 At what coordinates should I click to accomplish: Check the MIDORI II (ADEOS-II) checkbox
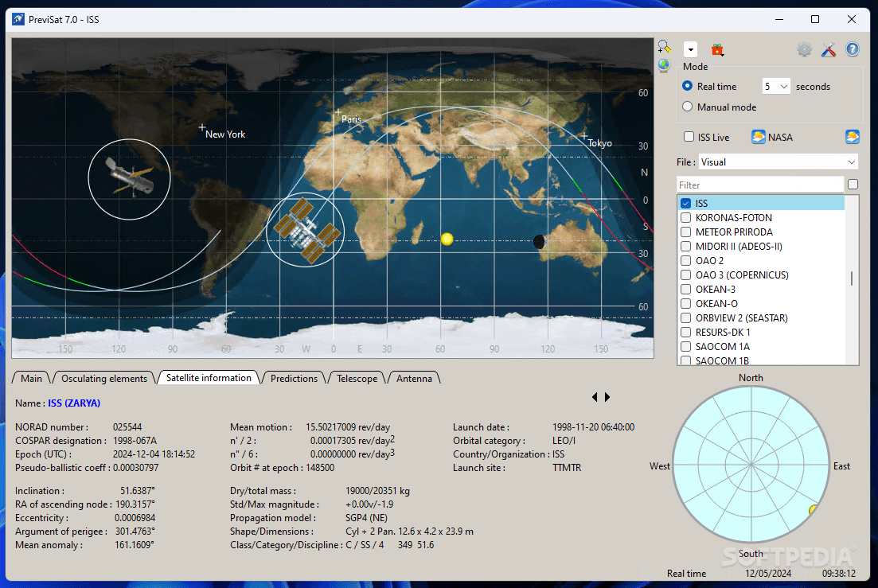pyautogui.click(x=686, y=246)
